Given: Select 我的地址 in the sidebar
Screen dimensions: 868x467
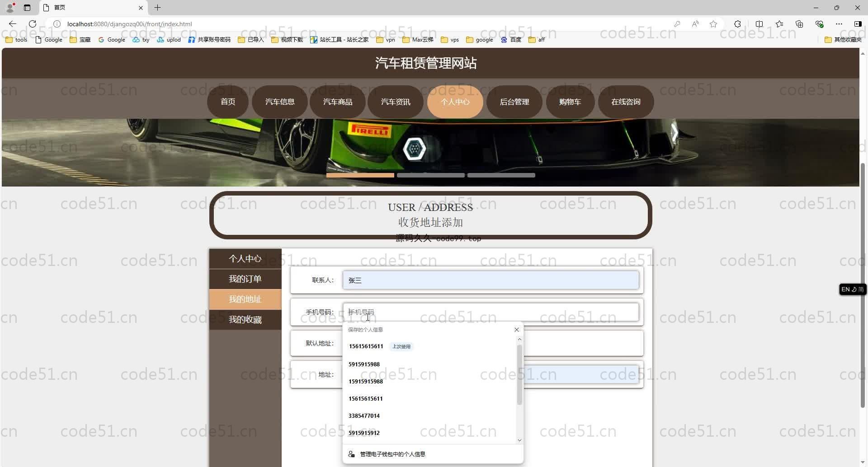Looking at the screenshot, I should click(245, 299).
